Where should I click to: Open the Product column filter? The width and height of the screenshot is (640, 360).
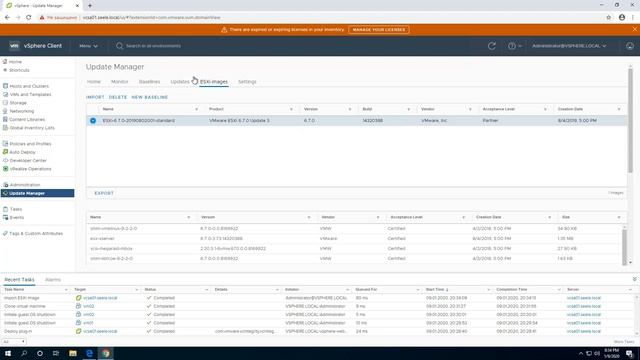[x=291, y=109]
